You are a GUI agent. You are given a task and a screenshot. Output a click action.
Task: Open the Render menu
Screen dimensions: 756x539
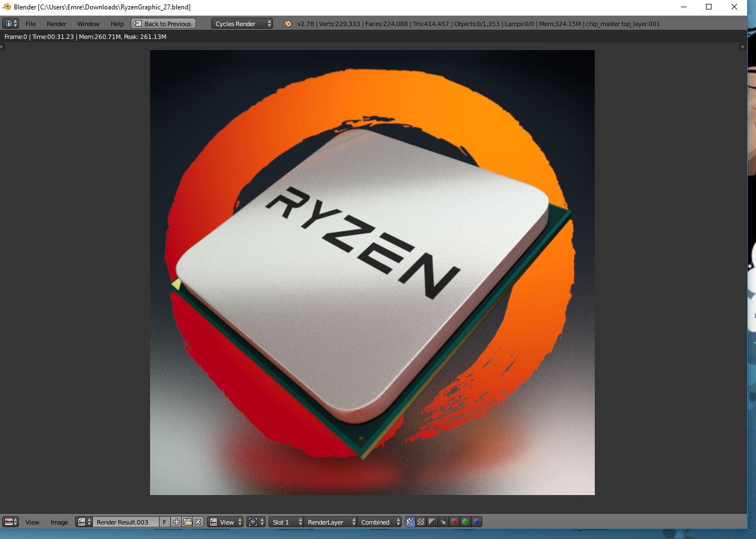click(56, 24)
